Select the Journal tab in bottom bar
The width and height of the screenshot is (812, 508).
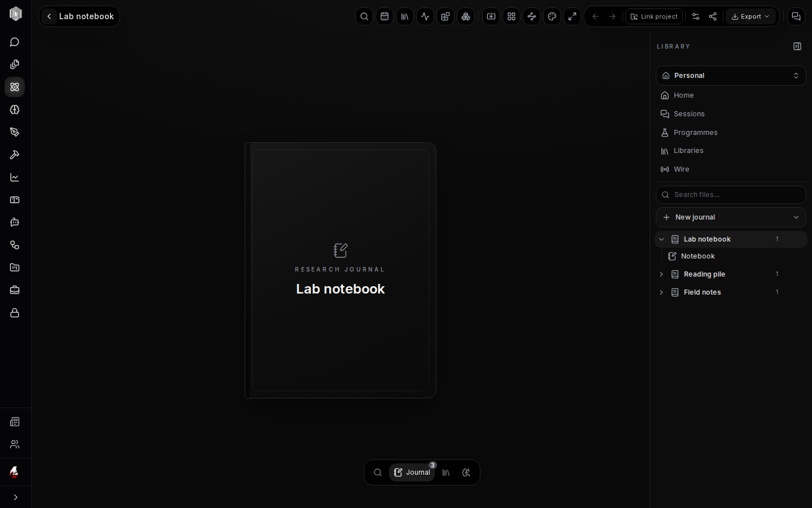[412, 472]
